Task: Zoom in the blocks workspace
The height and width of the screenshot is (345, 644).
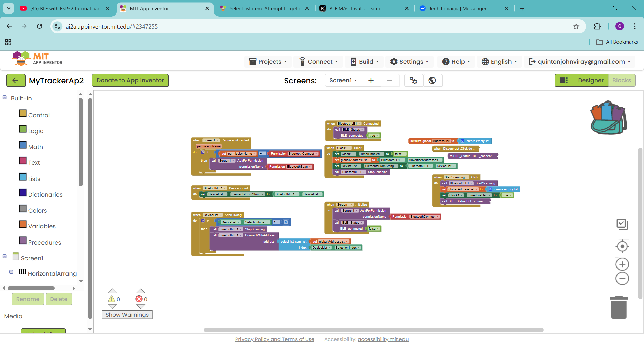Action: point(622,264)
